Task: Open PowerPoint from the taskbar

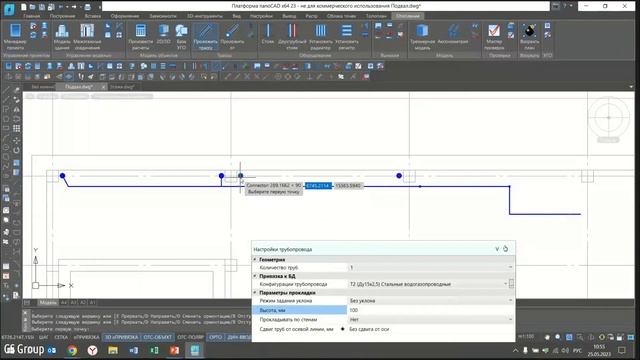Action: [x=175, y=350]
